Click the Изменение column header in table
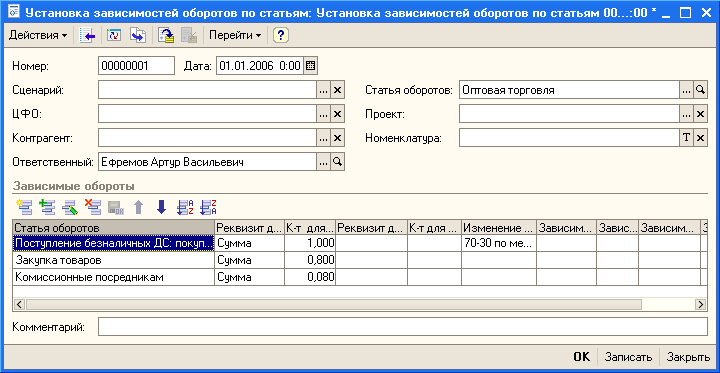 (x=499, y=227)
